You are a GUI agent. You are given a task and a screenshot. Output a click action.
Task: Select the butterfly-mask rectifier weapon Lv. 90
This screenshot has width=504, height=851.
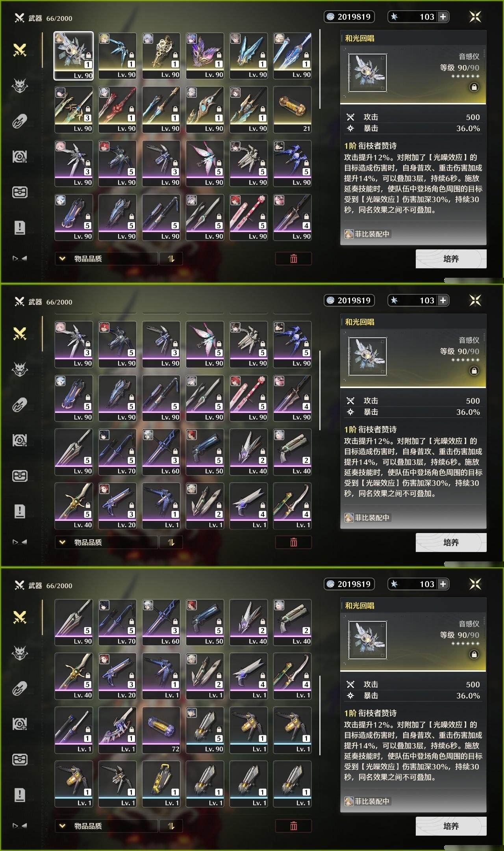[205, 56]
